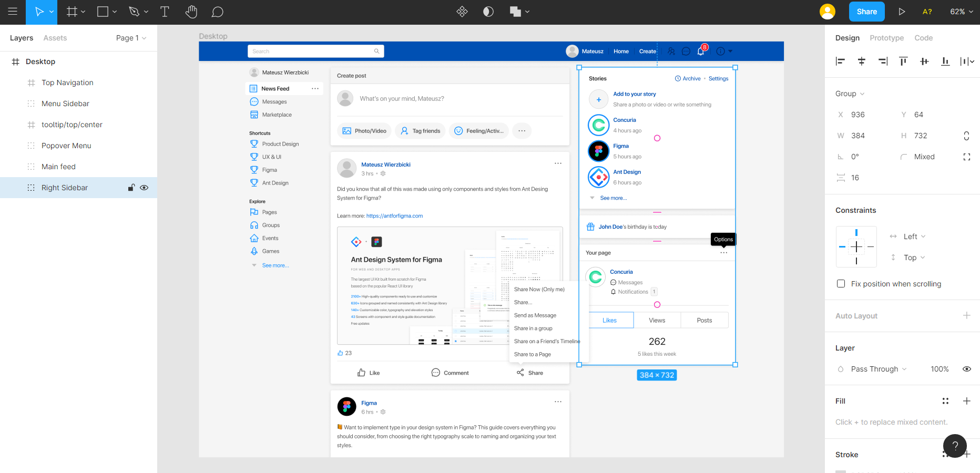Screen dimensions: 980x473
Task: Click the Mask (half-circle) icon
Action: click(x=488, y=12)
